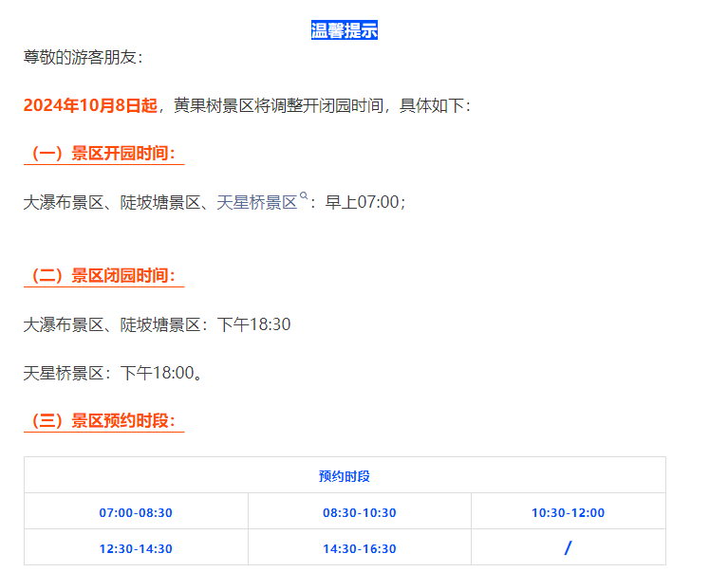Image resolution: width=728 pixels, height=572 pixels.
Task: Click the closing time 下午18:30
Action: [253, 324]
